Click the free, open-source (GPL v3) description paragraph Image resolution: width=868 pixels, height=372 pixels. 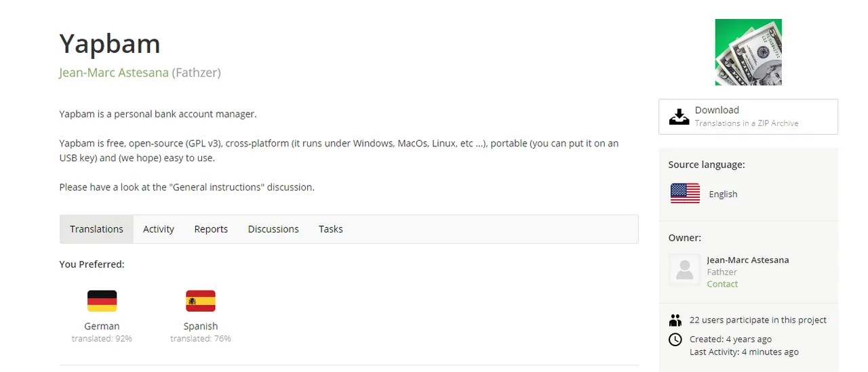339,150
